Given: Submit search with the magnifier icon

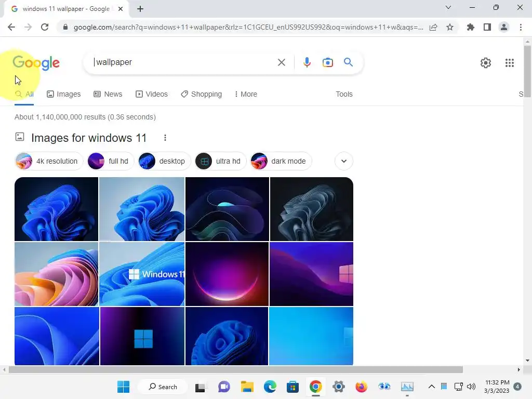Looking at the screenshot, I should pyautogui.click(x=348, y=62).
